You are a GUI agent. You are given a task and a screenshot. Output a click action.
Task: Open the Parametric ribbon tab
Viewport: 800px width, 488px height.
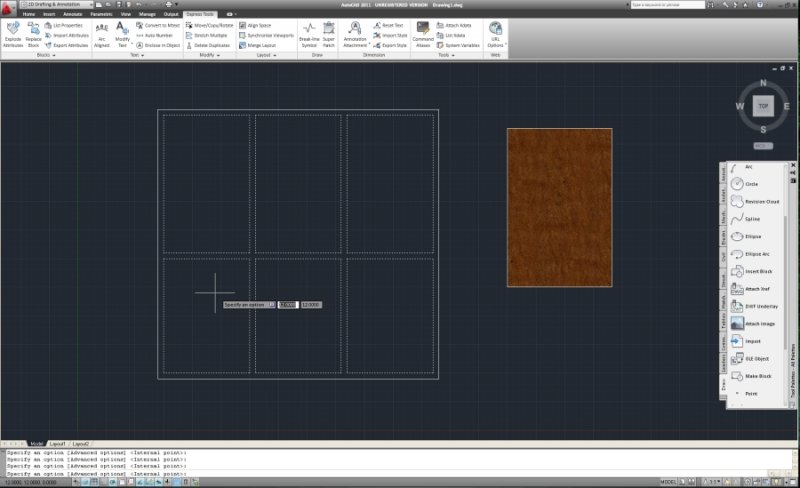[x=101, y=14]
